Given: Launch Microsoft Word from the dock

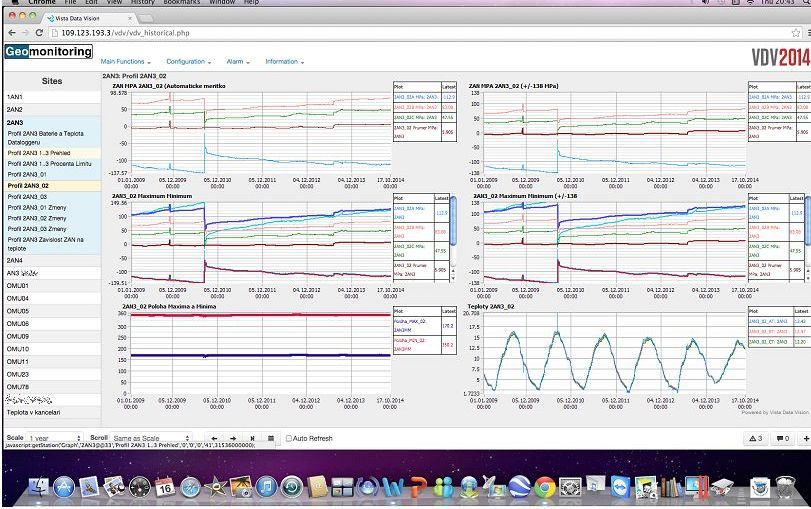Looking at the screenshot, I should (x=393, y=487).
